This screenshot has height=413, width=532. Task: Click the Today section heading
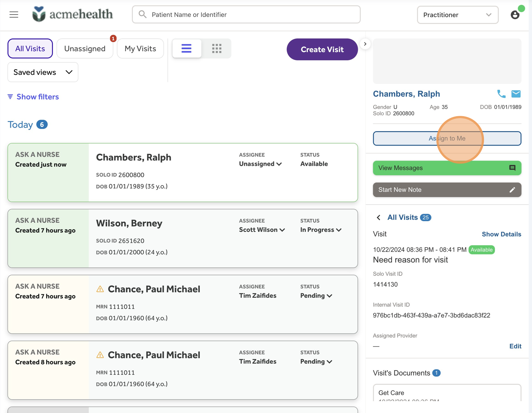tap(20, 125)
